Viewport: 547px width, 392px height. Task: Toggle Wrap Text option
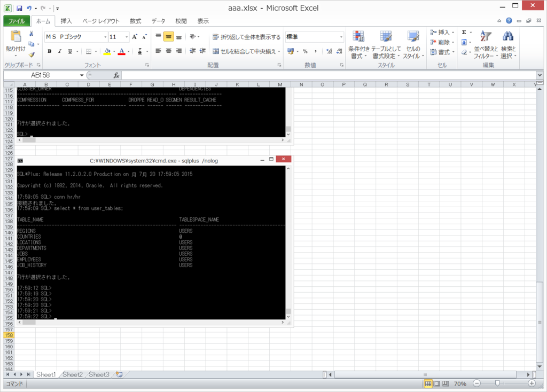pyautogui.click(x=246, y=37)
